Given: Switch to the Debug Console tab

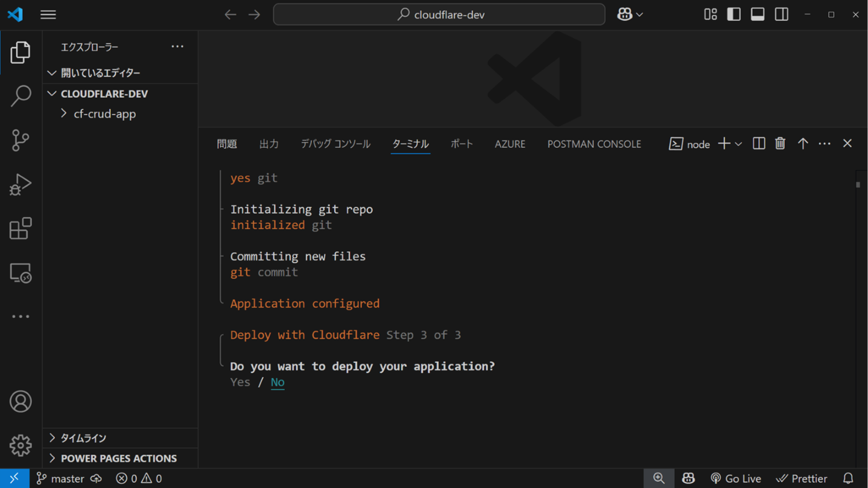Looking at the screenshot, I should tap(336, 144).
